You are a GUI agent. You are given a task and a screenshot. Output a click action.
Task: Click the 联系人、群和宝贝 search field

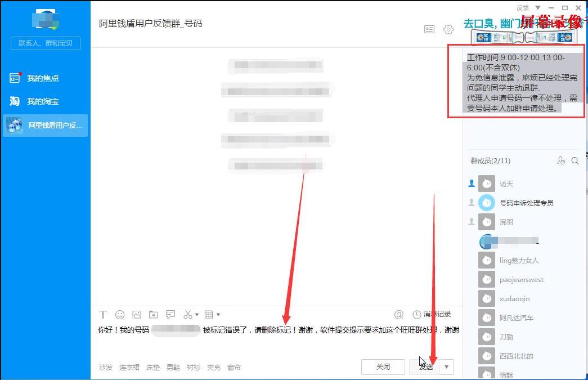pyautogui.click(x=45, y=43)
